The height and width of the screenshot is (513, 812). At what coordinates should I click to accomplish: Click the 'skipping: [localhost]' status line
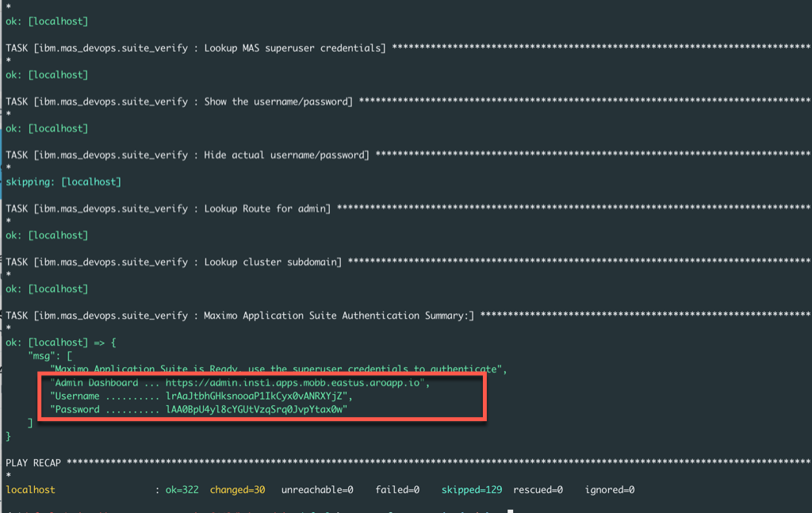point(63,182)
